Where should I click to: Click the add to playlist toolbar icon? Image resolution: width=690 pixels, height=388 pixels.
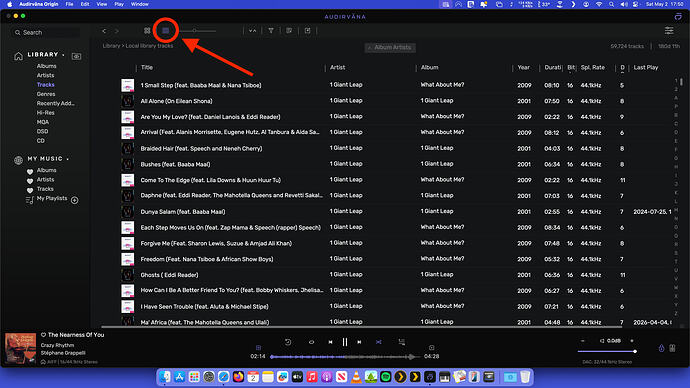[x=308, y=30]
